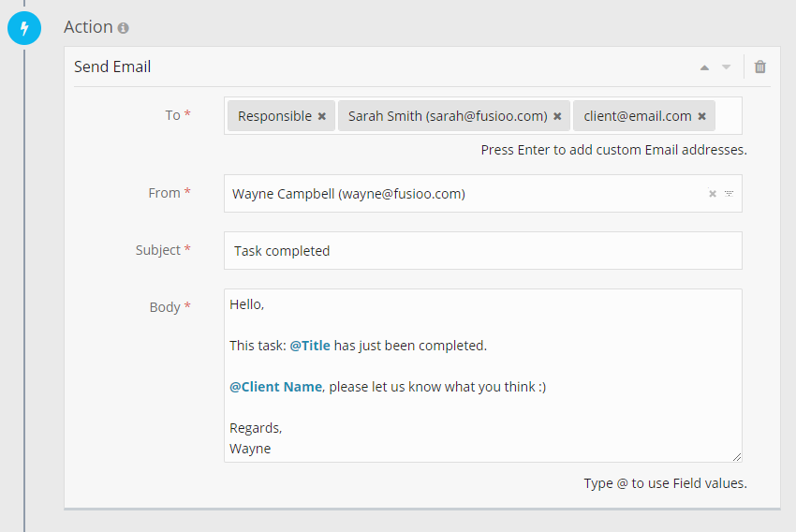Select the @Client Name field mention
The width and height of the screenshot is (796, 532).
[276, 387]
